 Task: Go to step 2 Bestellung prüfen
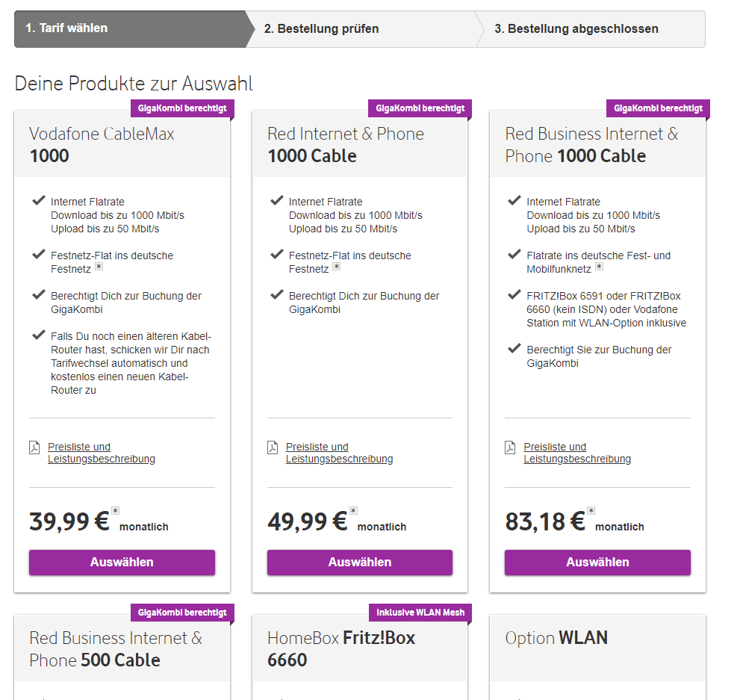click(321, 29)
